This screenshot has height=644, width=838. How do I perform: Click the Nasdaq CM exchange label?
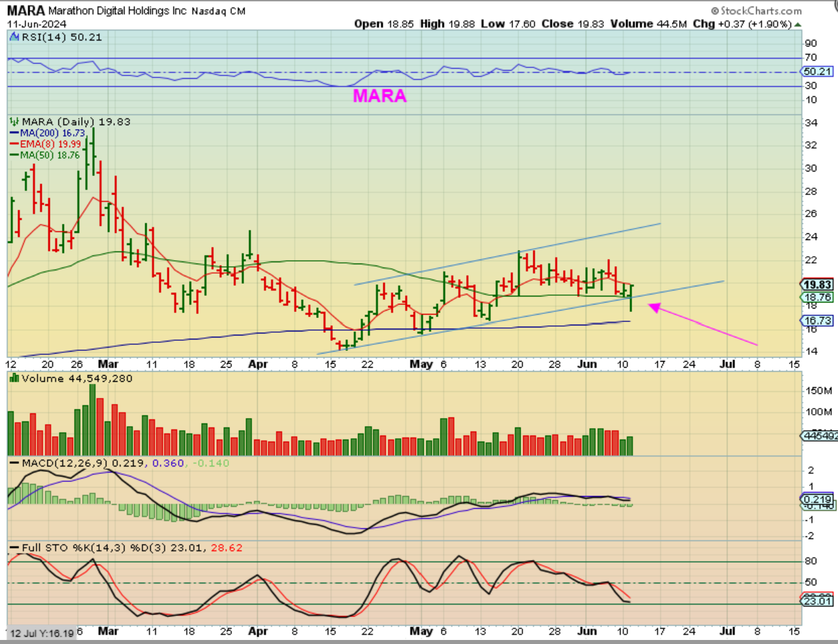219,11
